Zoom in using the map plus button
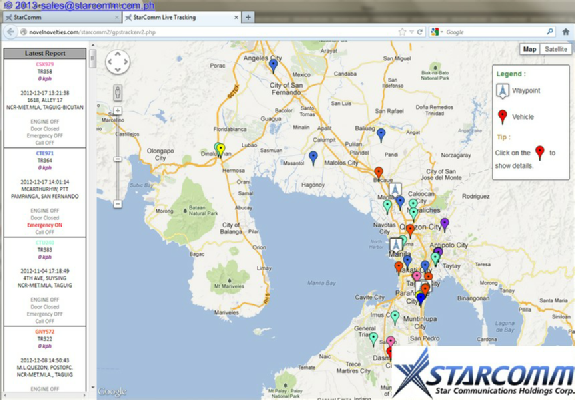The image size is (575, 400). [117, 110]
